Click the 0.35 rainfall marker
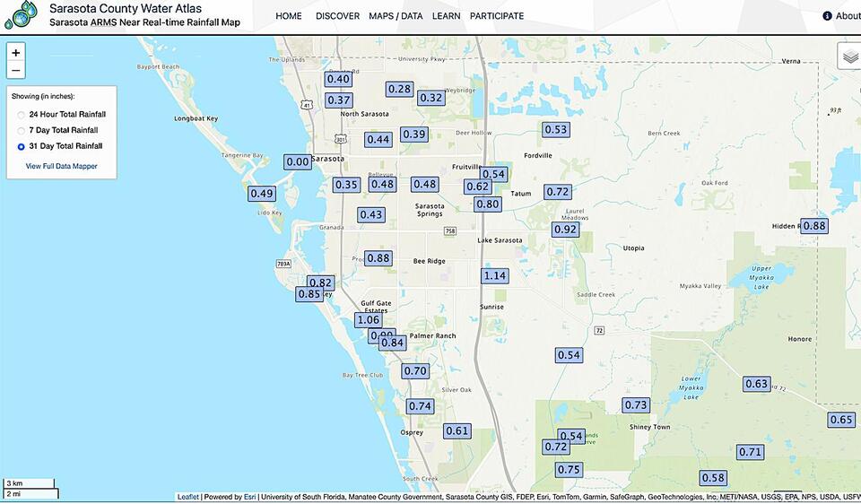The image size is (861, 504). [346, 185]
